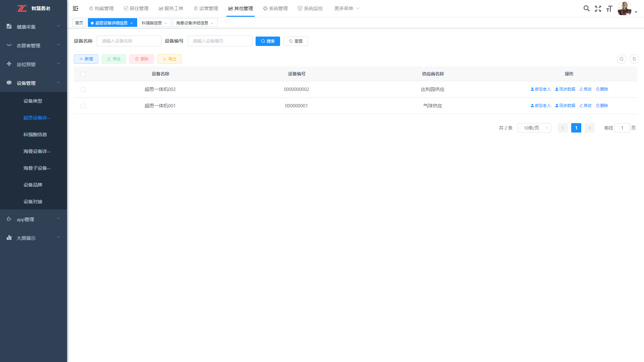Click 绑定老人 for 超思一体机002

tap(541, 89)
